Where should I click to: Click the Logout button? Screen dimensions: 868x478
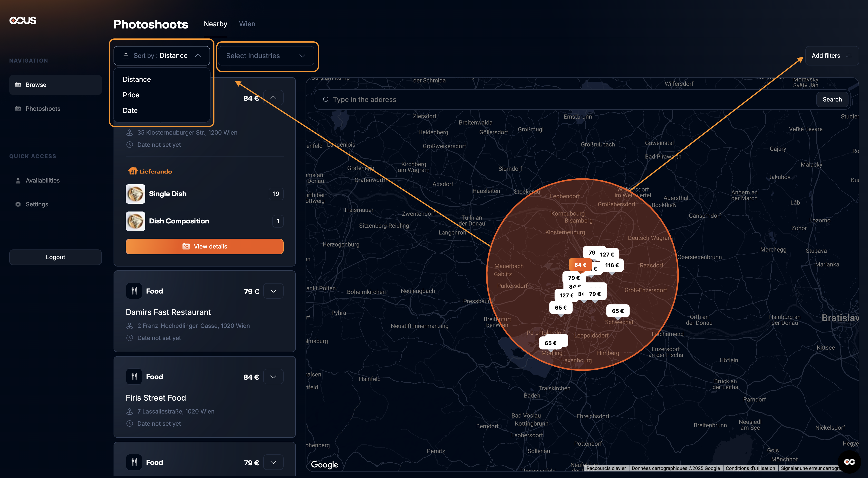tap(55, 257)
